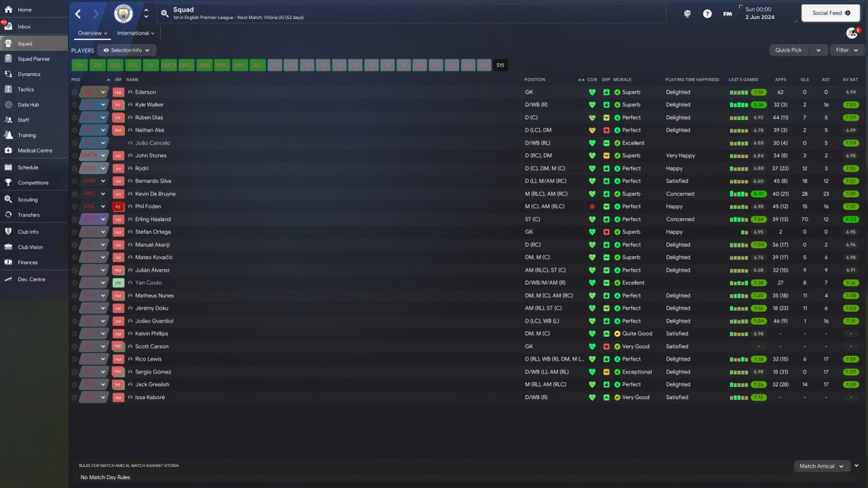Open the help question mark icon

tap(707, 14)
